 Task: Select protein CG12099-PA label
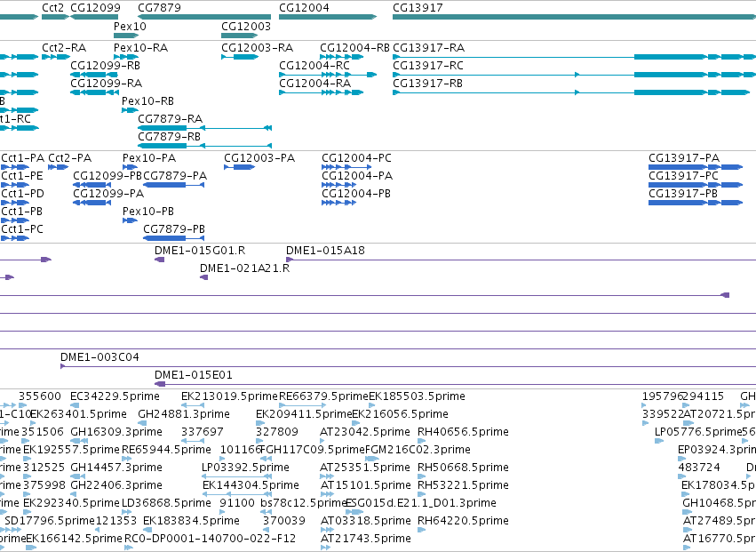(108, 194)
